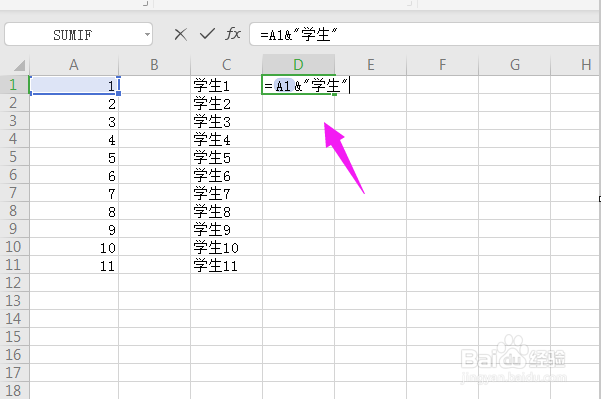Click cell A9 containing 9
This screenshot has height=399, width=601.
[x=74, y=229]
